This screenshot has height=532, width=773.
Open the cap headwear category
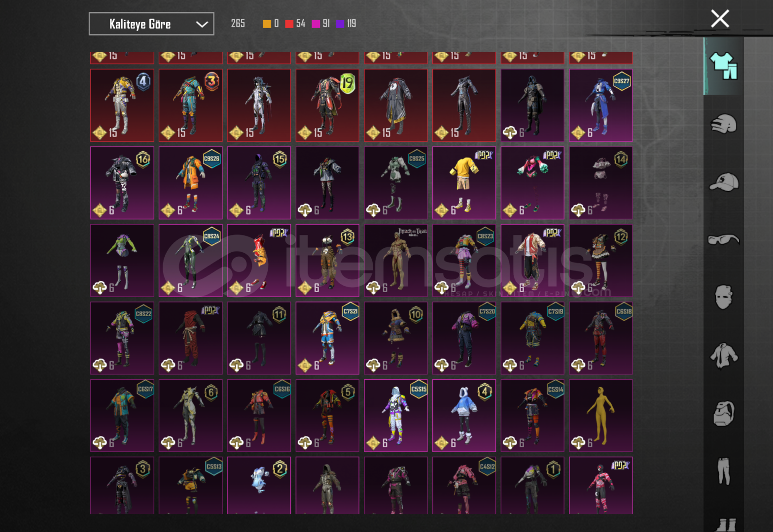pos(723,182)
